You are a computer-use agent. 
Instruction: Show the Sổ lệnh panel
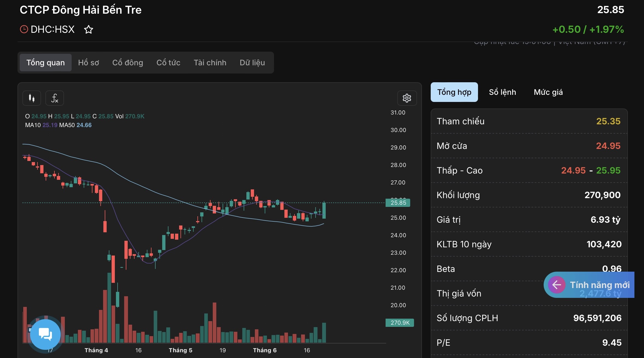[502, 92]
